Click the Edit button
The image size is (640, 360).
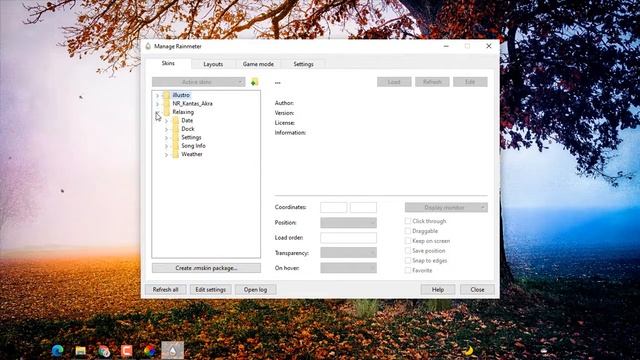click(470, 82)
